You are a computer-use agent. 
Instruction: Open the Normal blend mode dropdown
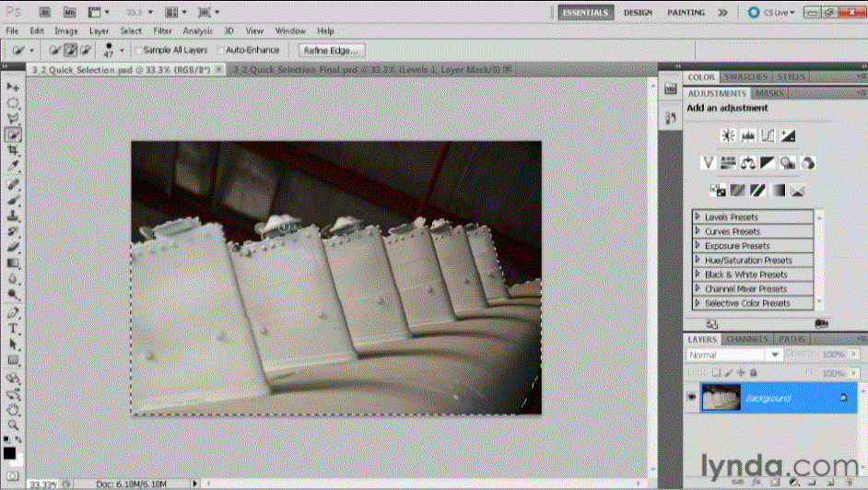734,355
